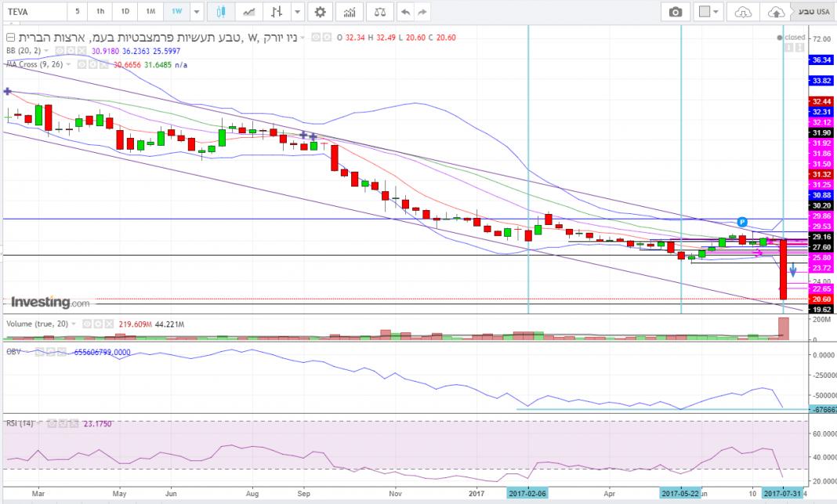
Task: Click the compare symbols scales icon
Action: [379, 12]
